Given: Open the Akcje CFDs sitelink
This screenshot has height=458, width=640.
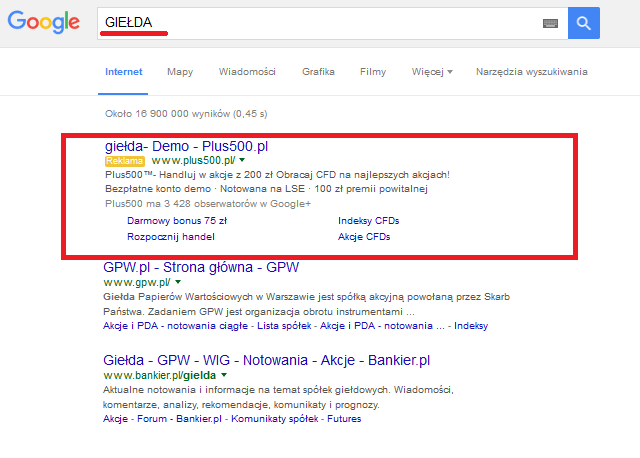Looking at the screenshot, I should (x=364, y=237).
